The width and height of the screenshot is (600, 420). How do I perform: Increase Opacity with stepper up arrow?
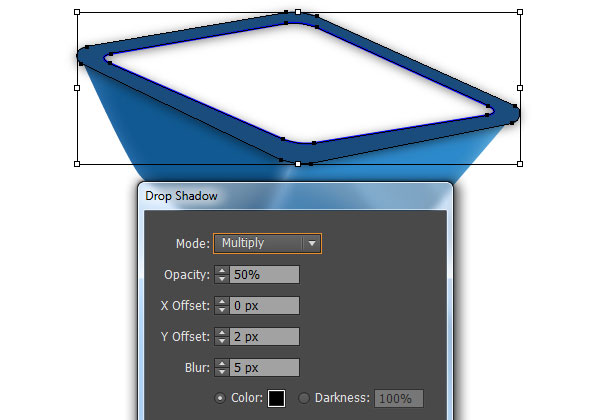(222, 270)
